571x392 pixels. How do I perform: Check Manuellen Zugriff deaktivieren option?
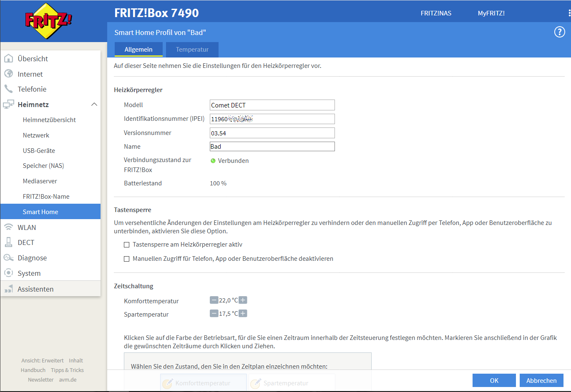(x=127, y=259)
